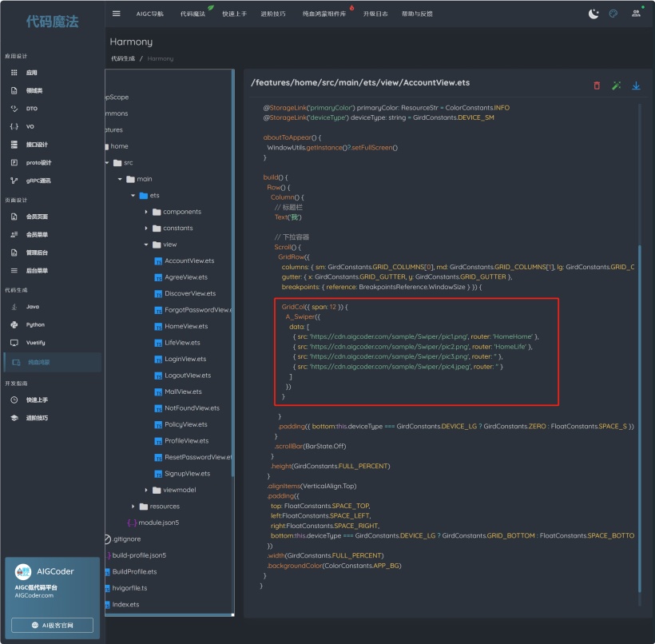Select Vuetify in the sidebar
655x644 pixels.
(x=35, y=343)
